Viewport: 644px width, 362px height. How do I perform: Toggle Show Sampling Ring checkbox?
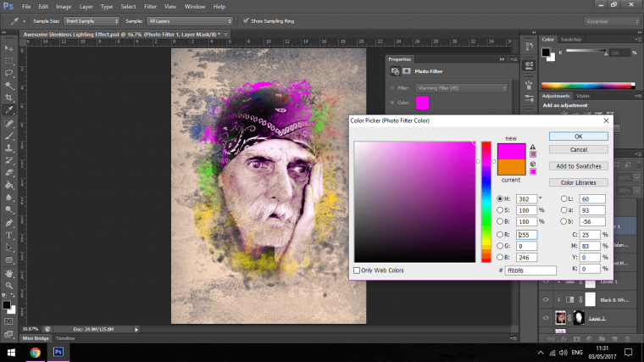pyautogui.click(x=246, y=21)
